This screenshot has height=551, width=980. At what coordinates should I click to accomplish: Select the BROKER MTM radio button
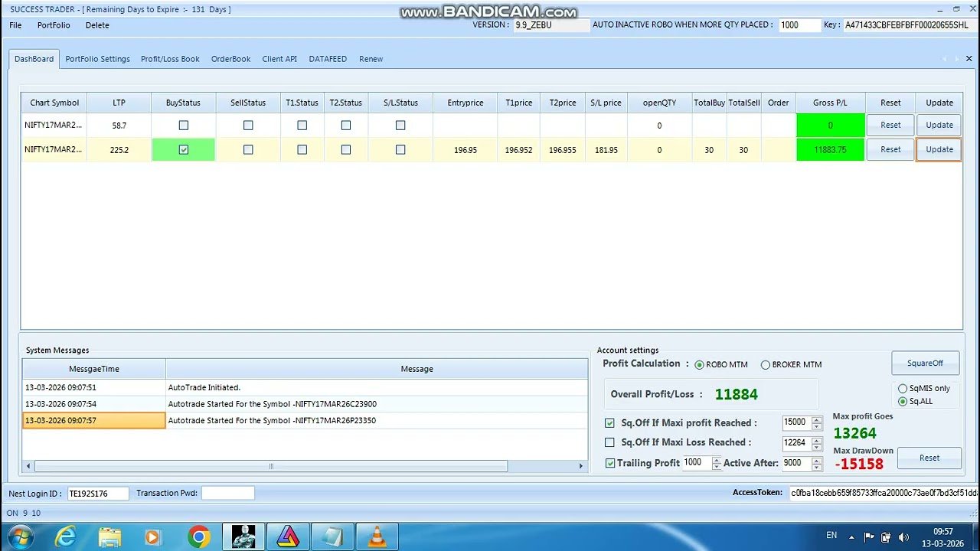click(766, 364)
